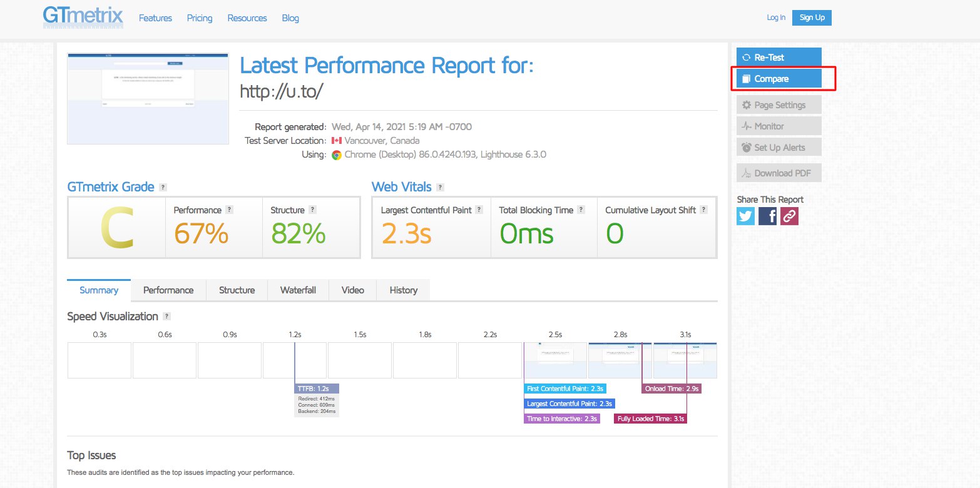Click the 2.8s filmstrip frame
Viewport: 980px width, 488px height.
pyautogui.click(x=620, y=360)
